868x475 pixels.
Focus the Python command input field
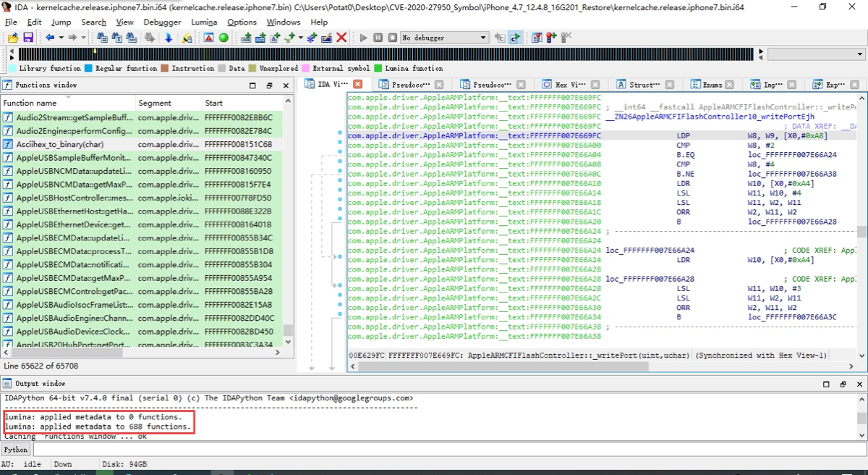[448, 450]
